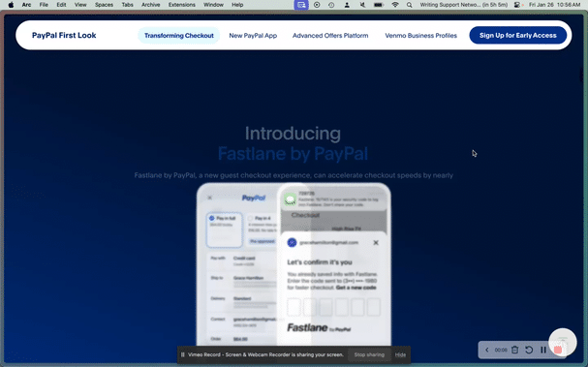Screen dimensions: 588x367
Task: Open the Window menu
Action: (x=213, y=5)
